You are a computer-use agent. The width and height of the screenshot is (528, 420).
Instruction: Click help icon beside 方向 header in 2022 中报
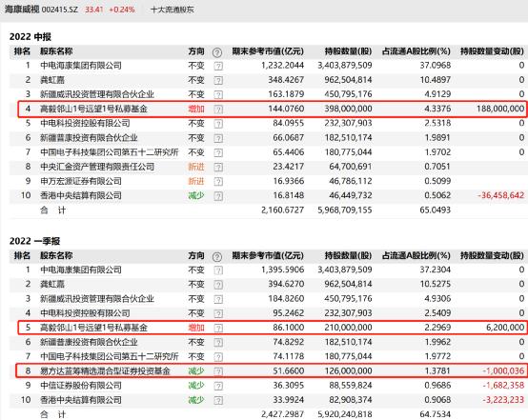tap(217, 52)
